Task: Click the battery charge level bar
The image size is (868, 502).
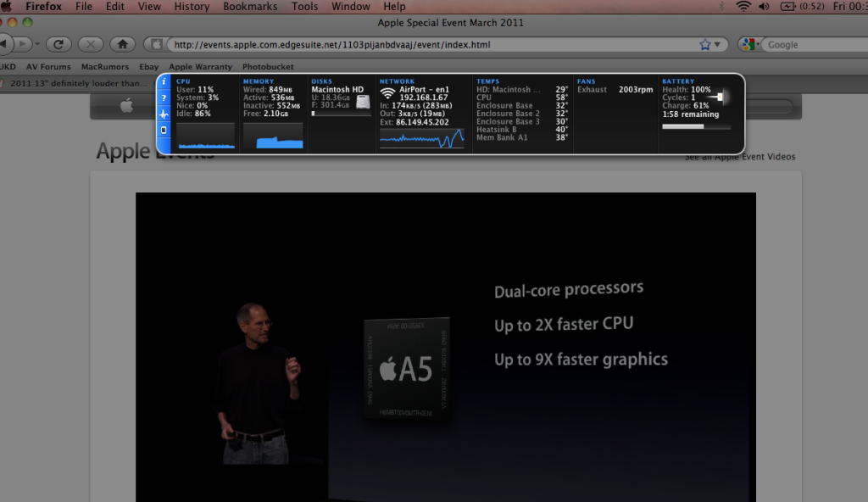Action: tap(696, 127)
